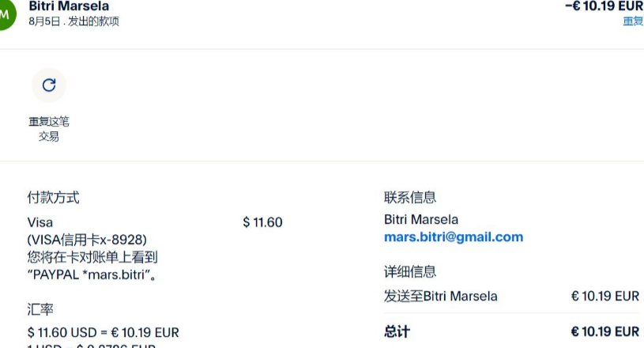This screenshot has height=348, width=644.
Task: Click the Visa payment method name
Action: point(40,222)
